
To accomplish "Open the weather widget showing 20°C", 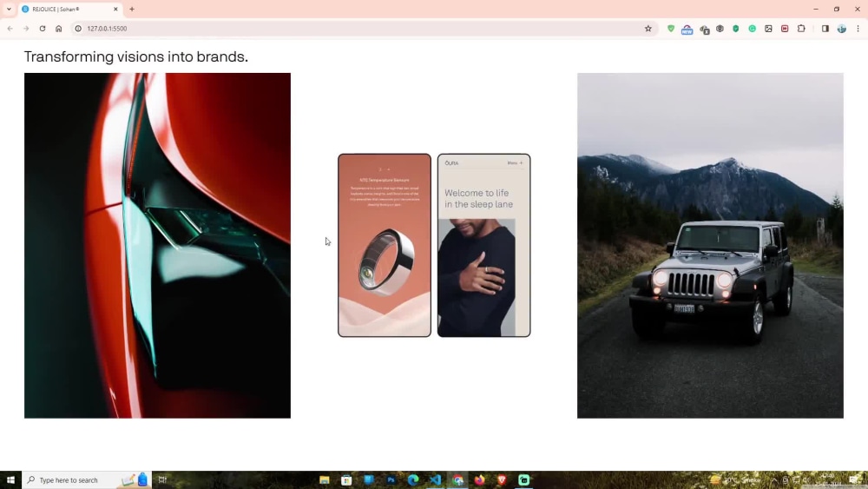I will 735,479.
